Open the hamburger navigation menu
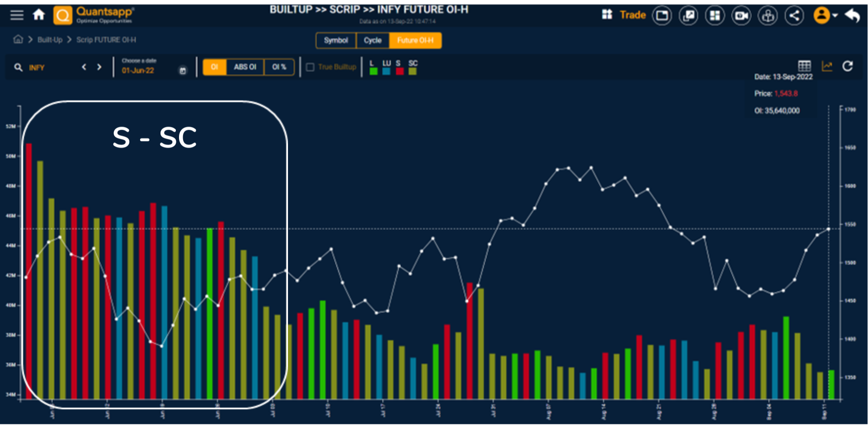 coord(16,15)
